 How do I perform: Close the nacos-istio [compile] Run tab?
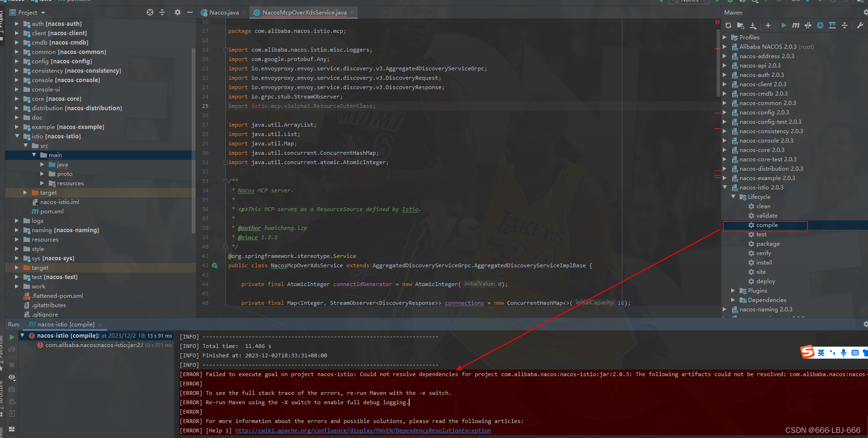pos(100,325)
